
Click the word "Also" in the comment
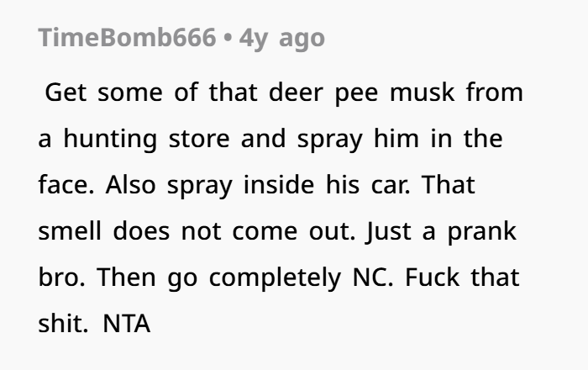(130, 185)
